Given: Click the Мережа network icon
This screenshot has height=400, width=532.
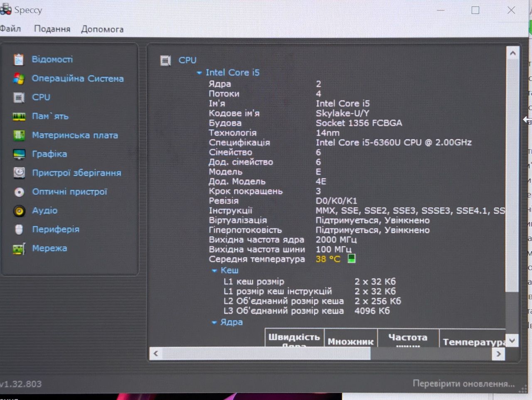Looking at the screenshot, I should (x=19, y=249).
